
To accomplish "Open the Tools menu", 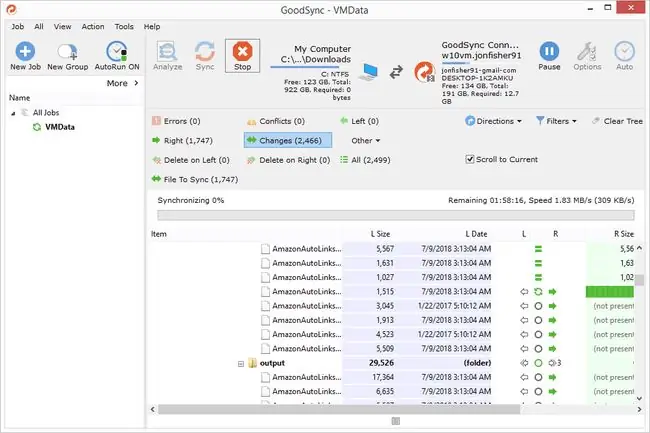I will (x=124, y=27).
